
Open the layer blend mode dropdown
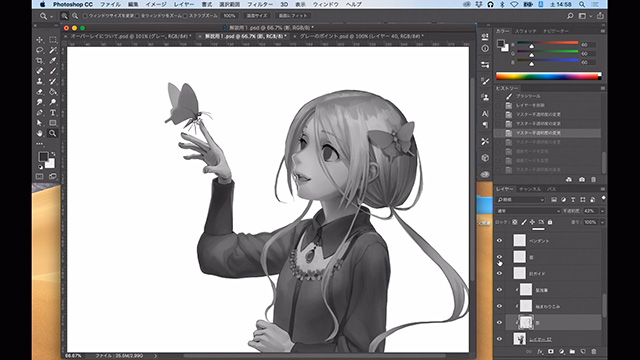[529, 211]
